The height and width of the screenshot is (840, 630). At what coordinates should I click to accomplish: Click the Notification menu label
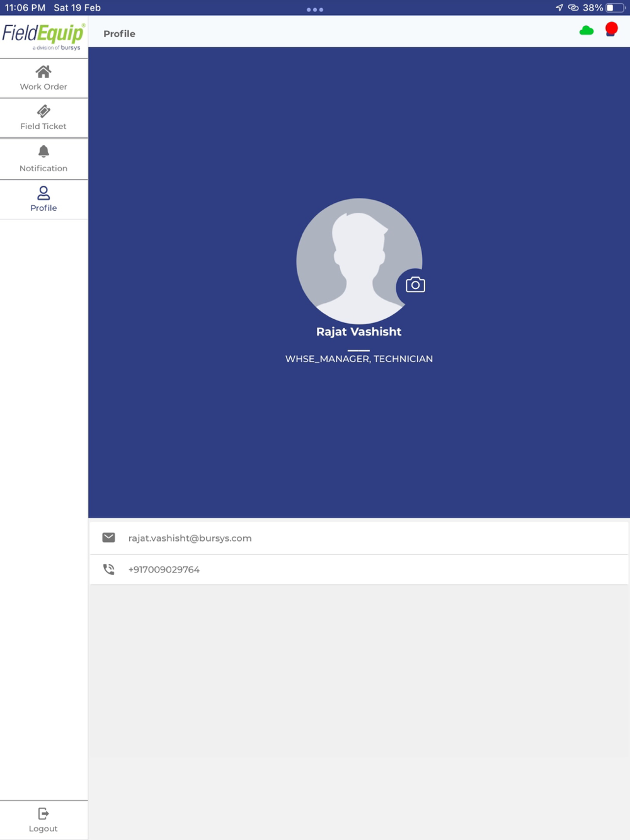(x=43, y=168)
